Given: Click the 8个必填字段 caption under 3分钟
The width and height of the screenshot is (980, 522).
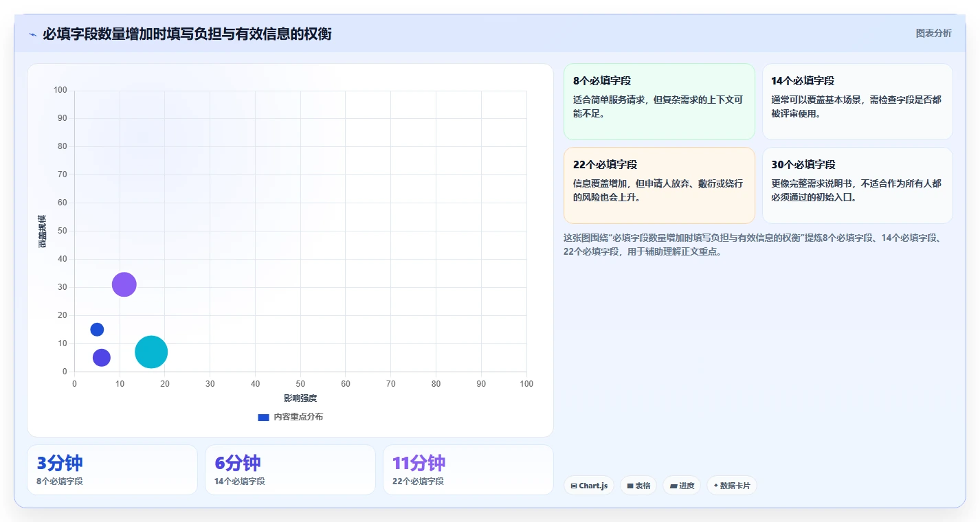Looking at the screenshot, I should (x=60, y=481).
